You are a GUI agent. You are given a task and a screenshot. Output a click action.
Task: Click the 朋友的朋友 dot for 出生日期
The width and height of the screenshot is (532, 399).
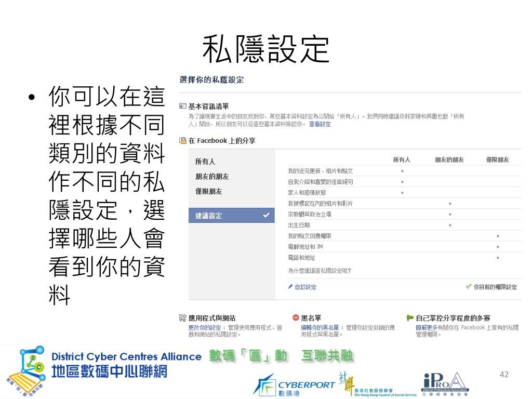[450, 225]
